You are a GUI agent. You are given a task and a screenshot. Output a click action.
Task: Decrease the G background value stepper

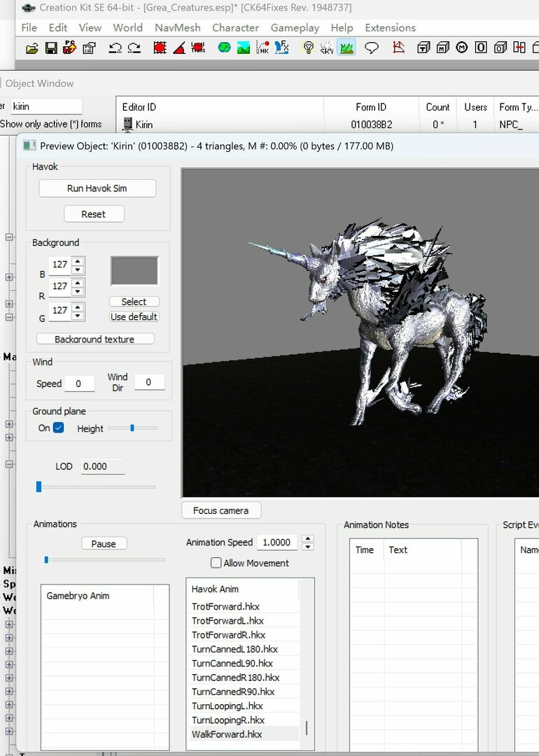[78, 316]
